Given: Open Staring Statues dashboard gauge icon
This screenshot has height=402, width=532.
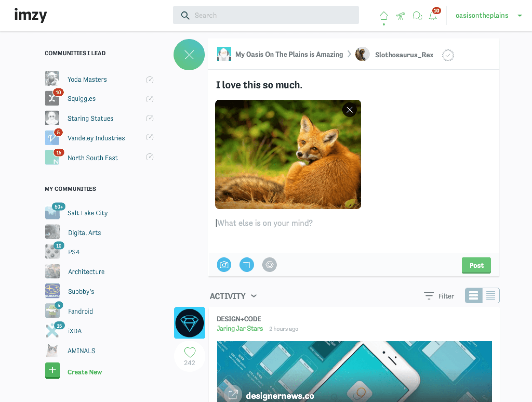Looking at the screenshot, I should click(x=150, y=118).
